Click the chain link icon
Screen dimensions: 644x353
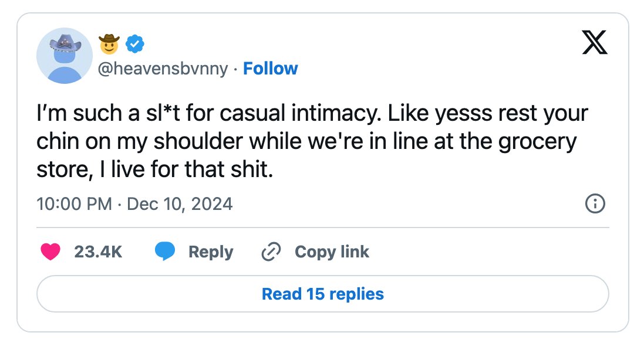271,252
